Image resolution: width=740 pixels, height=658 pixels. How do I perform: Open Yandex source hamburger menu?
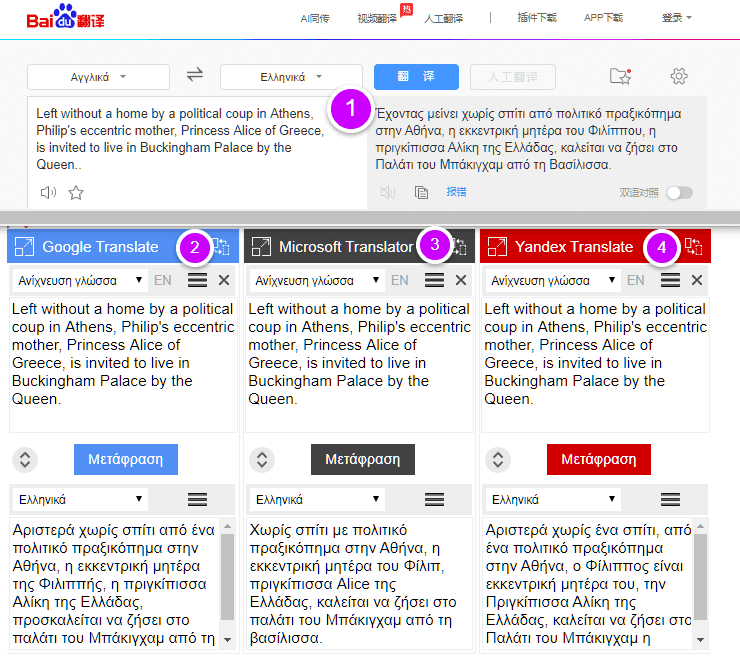click(670, 280)
